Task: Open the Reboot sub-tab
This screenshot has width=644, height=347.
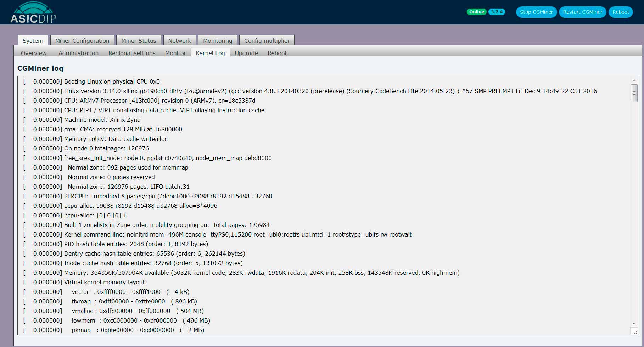Action: (x=277, y=53)
